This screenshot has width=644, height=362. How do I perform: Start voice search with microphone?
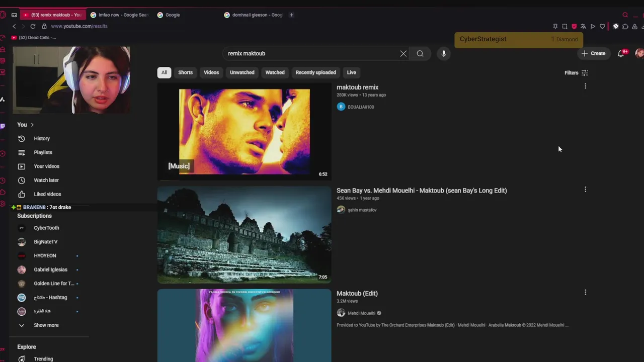(x=443, y=53)
